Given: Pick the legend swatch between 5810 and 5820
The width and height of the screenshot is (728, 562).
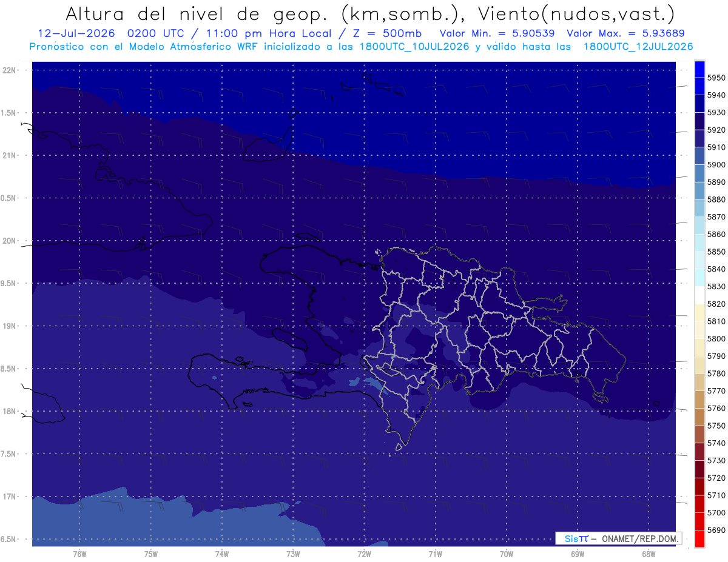Looking at the screenshot, I should point(699,312).
